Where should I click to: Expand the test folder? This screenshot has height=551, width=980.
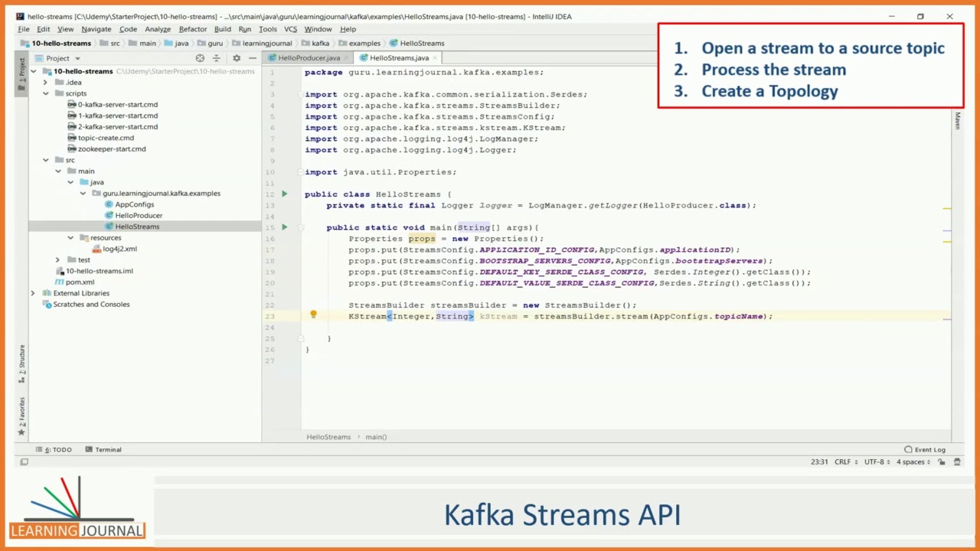coord(58,260)
